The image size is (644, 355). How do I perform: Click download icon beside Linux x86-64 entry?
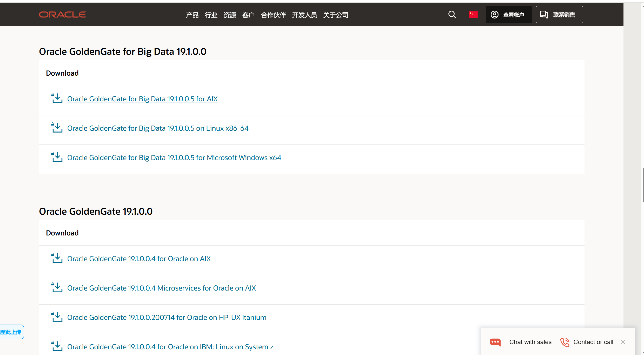coord(57,128)
